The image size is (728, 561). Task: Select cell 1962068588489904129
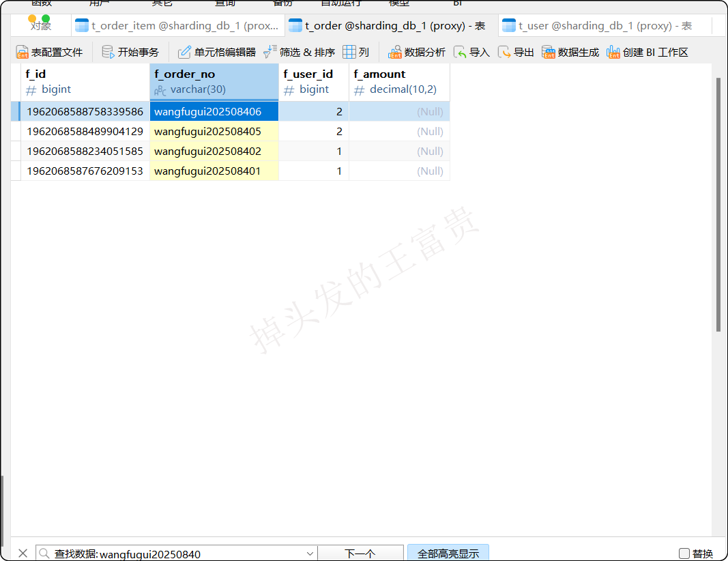[x=85, y=132]
